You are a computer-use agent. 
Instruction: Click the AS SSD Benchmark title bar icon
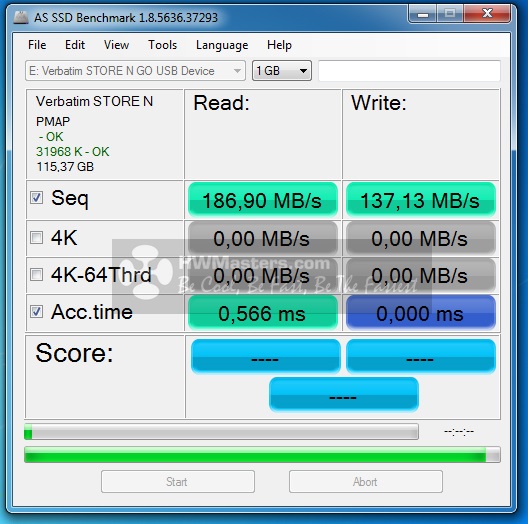tap(21, 17)
